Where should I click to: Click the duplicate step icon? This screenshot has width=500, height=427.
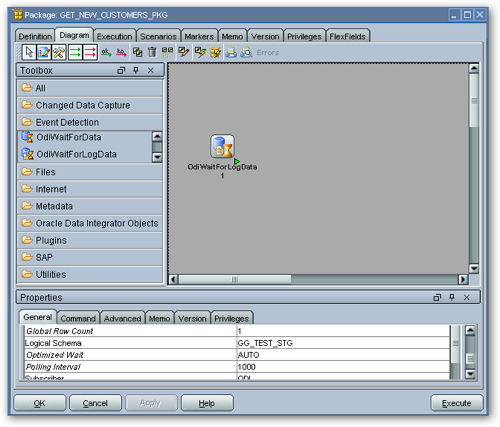pyautogui.click(x=137, y=52)
